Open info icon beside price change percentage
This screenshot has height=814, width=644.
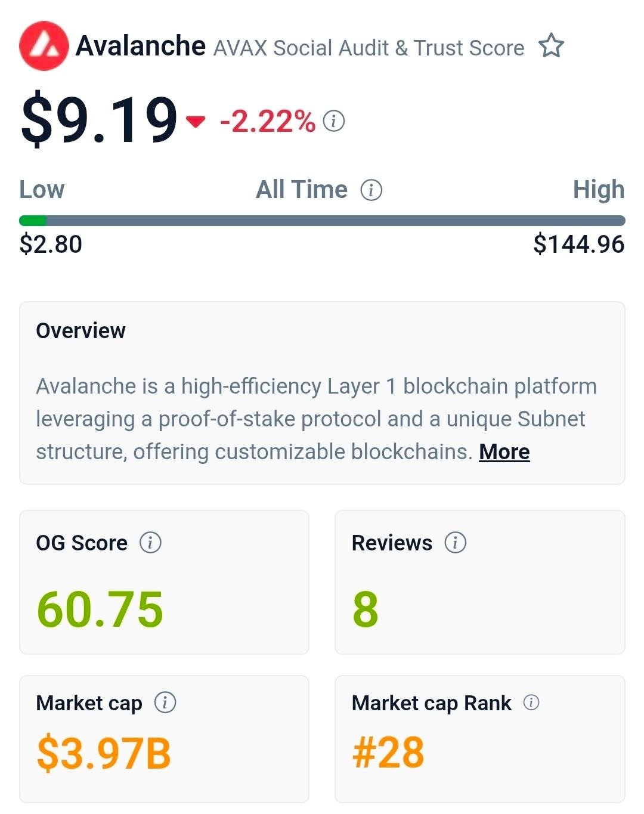coord(334,121)
